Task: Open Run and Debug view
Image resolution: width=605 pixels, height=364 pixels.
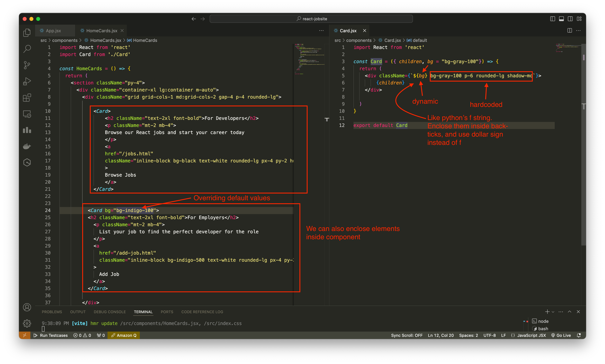Action: (x=27, y=81)
